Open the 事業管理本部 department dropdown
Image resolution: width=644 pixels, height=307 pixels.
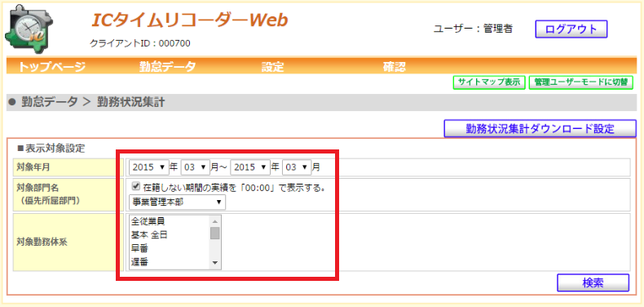point(177,202)
